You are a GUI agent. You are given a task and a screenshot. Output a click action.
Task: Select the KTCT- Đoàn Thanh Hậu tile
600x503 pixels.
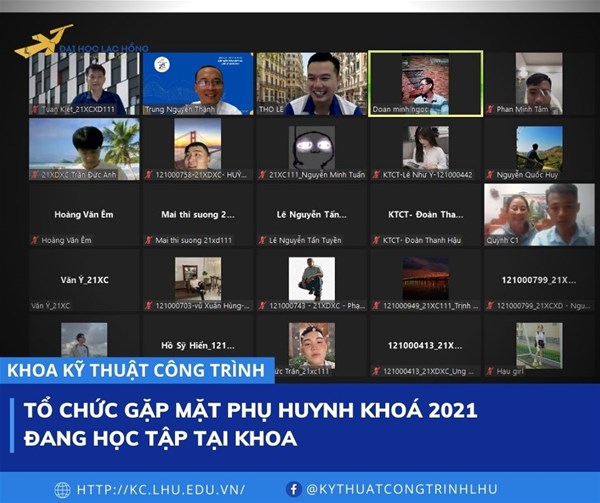point(425,215)
